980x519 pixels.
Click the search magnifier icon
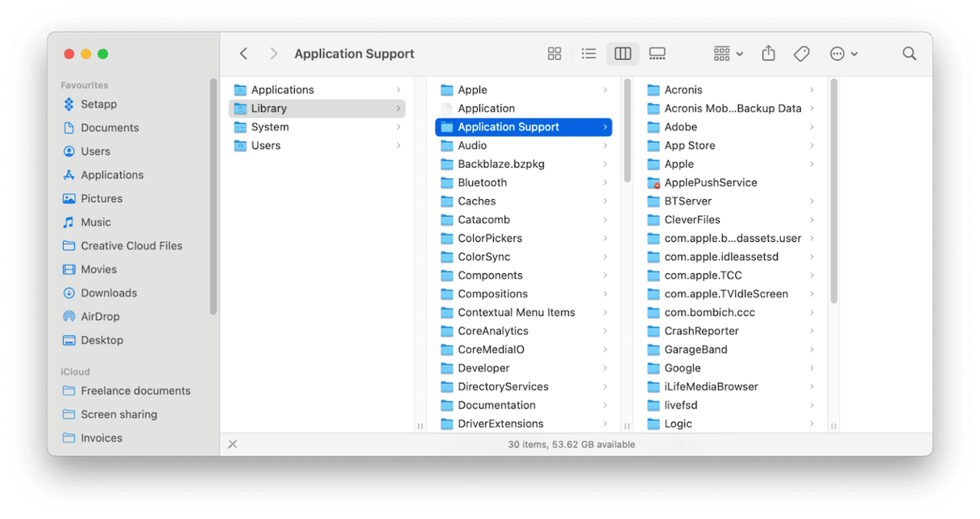tap(909, 54)
